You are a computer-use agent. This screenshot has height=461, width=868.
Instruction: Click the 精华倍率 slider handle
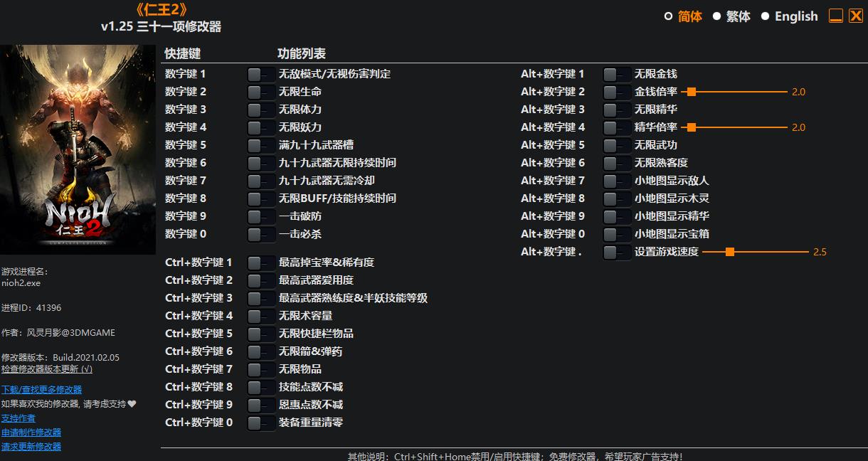point(691,127)
